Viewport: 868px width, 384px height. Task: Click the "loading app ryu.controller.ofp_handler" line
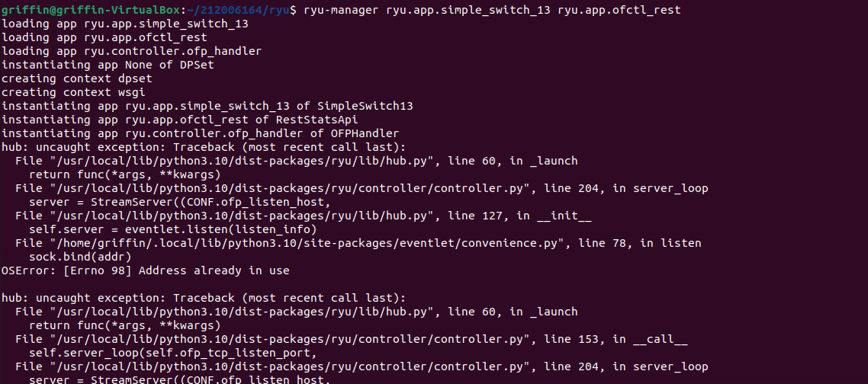pos(131,51)
